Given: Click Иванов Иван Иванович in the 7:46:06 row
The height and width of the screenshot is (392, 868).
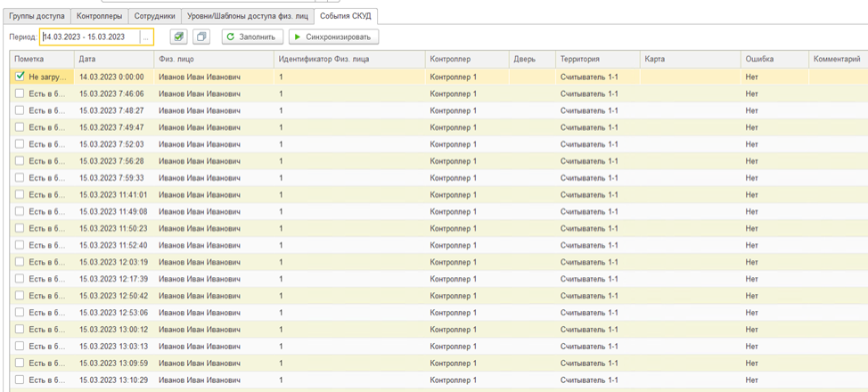Looking at the screenshot, I should (x=200, y=94).
